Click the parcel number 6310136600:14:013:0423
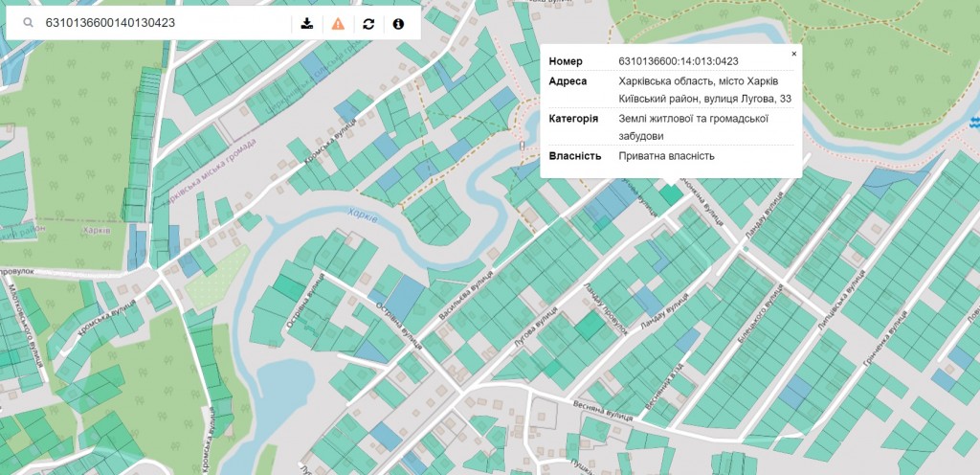The height and width of the screenshot is (475, 980). point(678,61)
